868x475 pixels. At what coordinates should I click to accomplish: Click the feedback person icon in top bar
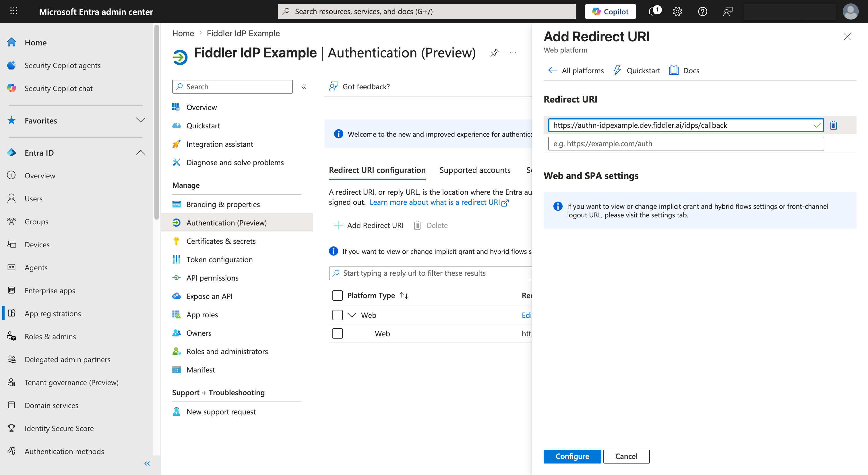[x=728, y=11]
